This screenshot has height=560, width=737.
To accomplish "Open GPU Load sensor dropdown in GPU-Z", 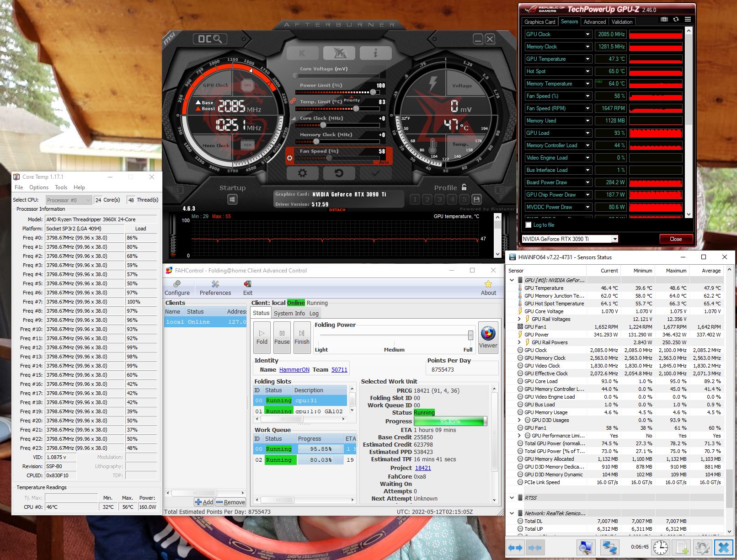I will (588, 133).
